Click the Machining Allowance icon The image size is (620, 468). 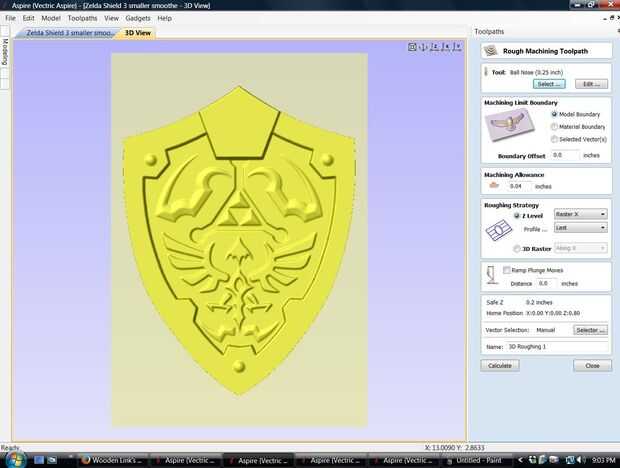pos(493,185)
